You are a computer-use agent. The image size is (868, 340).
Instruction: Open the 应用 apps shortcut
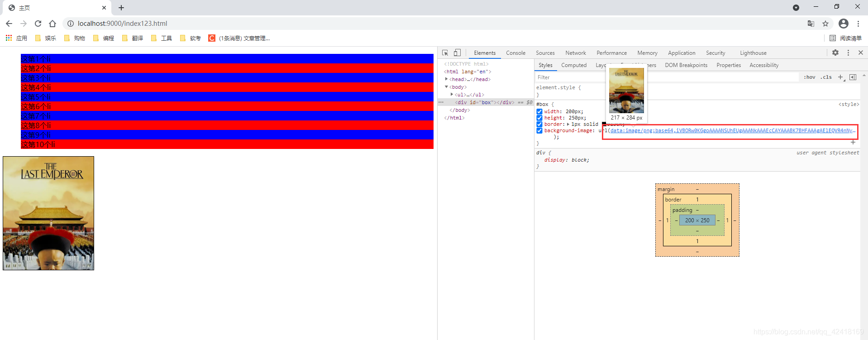coord(16,38)
